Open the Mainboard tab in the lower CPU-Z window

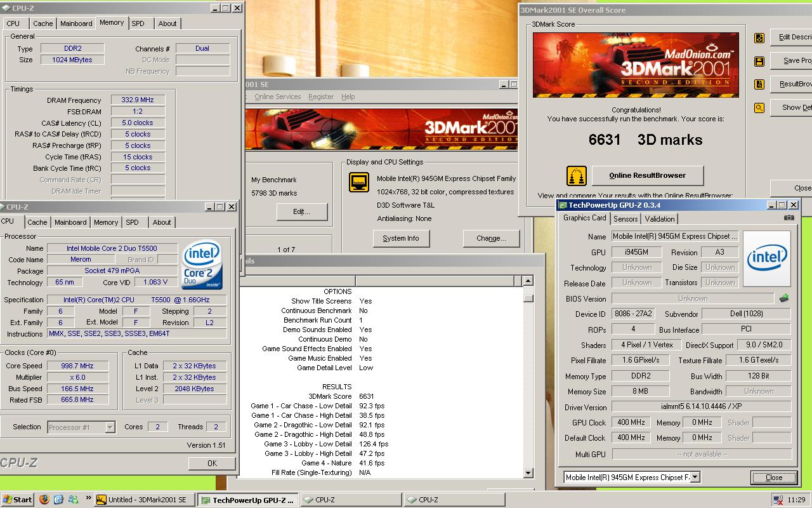click(70, 222)
